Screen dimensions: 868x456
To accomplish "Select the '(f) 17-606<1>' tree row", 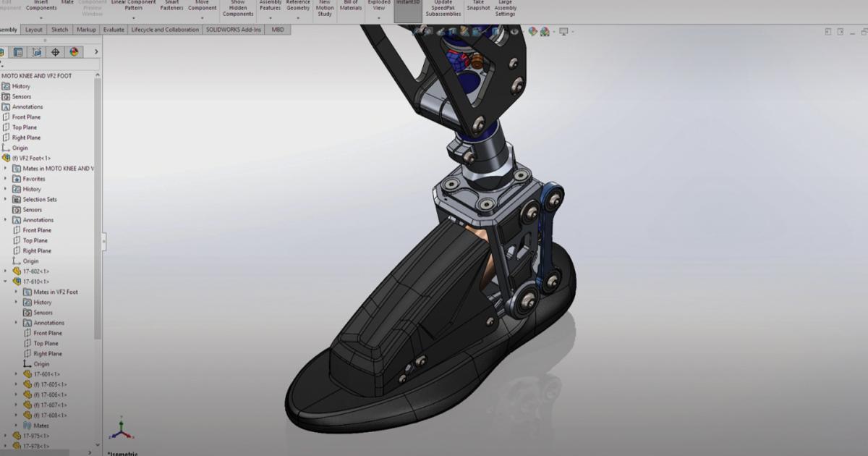I will (x=45, y=394).
